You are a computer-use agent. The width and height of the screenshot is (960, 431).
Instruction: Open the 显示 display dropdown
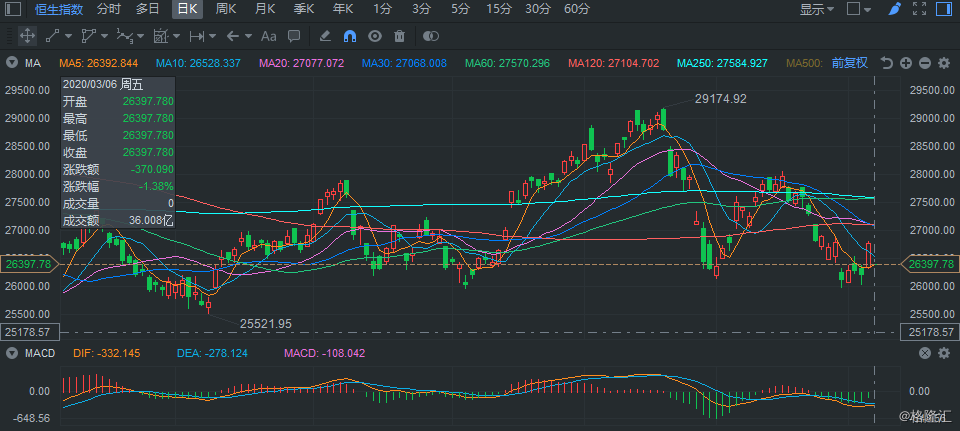817,9
